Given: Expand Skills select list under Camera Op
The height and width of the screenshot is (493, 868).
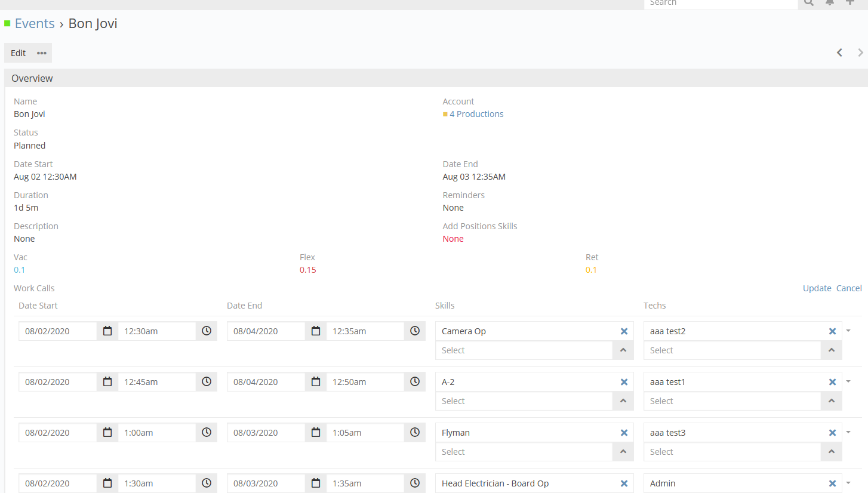Looking at the screenshot, I should (x=623, y=350).
